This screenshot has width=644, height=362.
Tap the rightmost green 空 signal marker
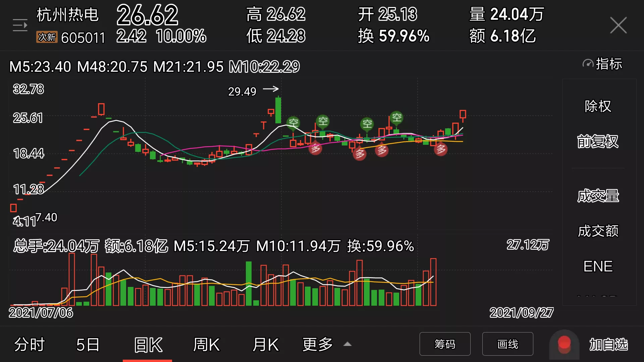click(x=396, y=118)
